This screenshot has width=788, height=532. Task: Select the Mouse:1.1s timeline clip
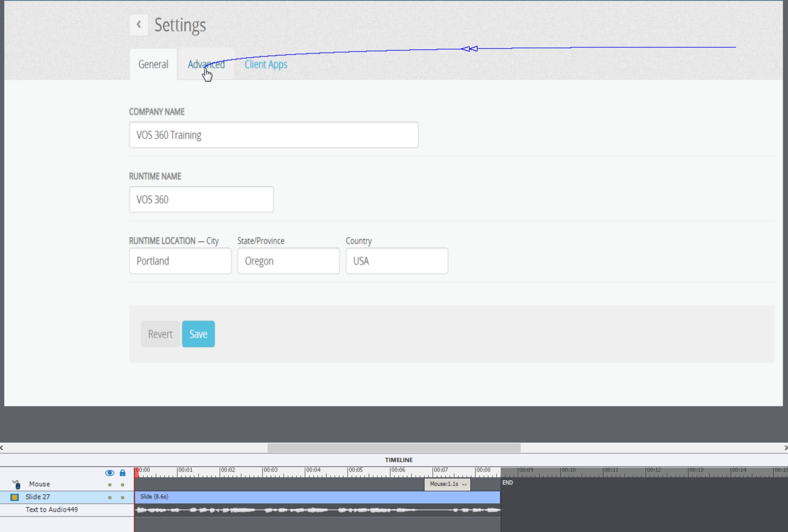pyautogui.click(x=447, y=484)
